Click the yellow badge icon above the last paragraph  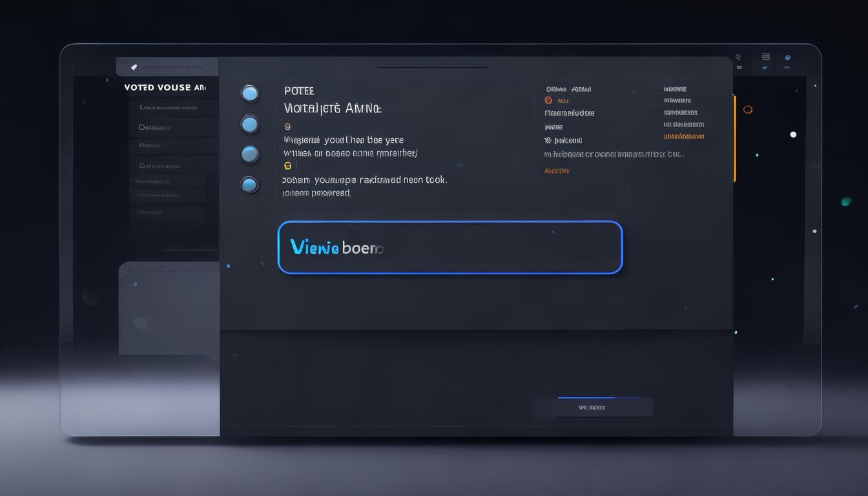(x=287, y=166)
